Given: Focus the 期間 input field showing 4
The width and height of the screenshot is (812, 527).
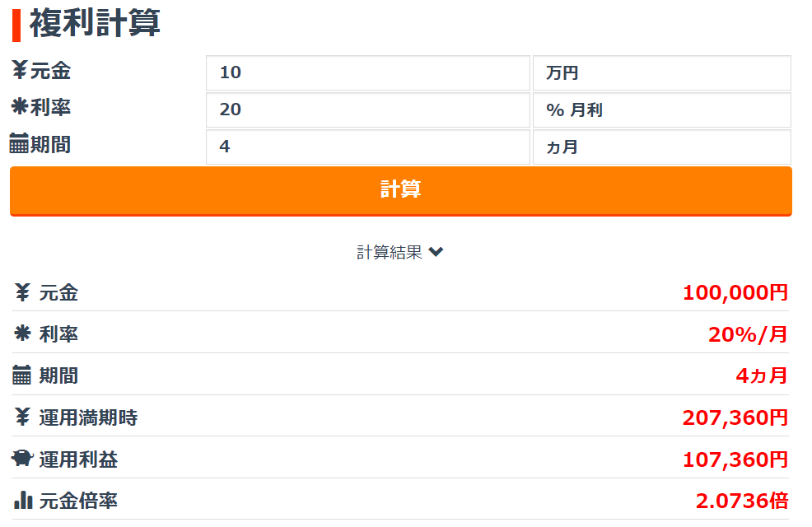Looking at the screenshot, I should [x=368, y=147].
